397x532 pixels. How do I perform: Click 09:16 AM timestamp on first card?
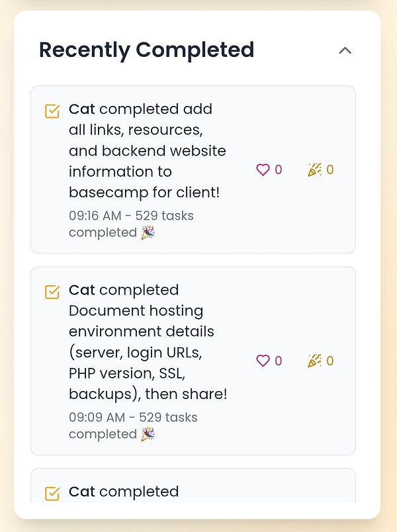point(93,216)
